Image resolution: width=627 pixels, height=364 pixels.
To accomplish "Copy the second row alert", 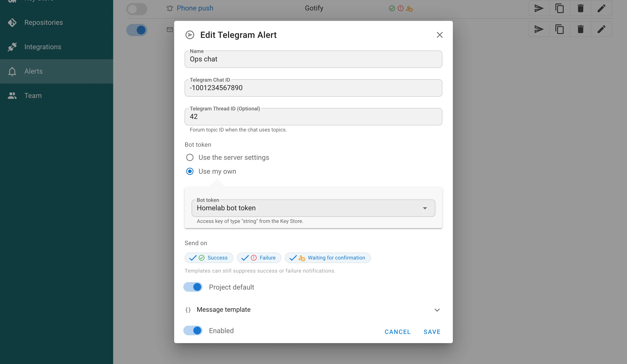I will pos(560,29).
